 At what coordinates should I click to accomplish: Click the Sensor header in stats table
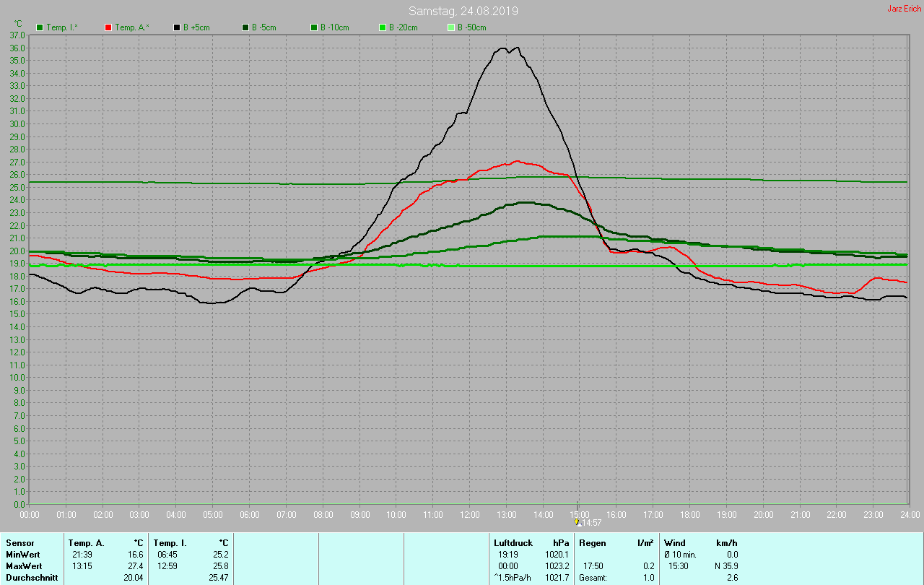20,542
